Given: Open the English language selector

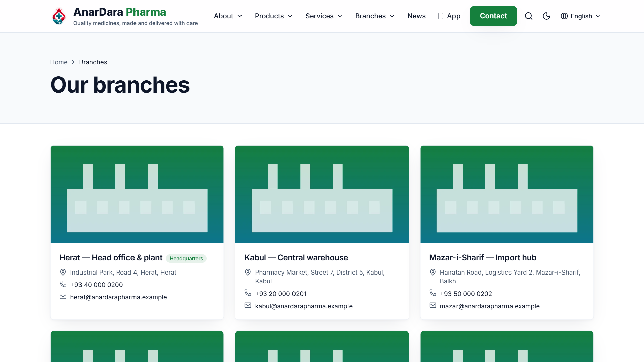Looking at the screenshot, I should 581,16.
